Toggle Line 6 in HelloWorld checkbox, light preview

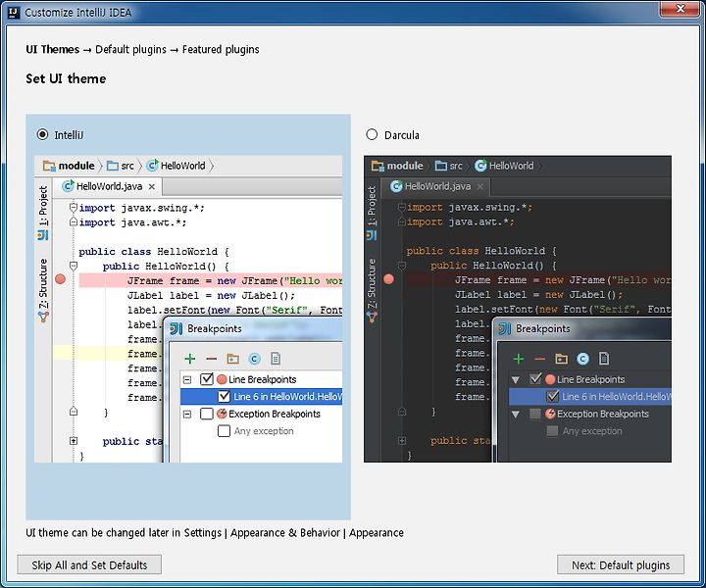coord(224,396)
